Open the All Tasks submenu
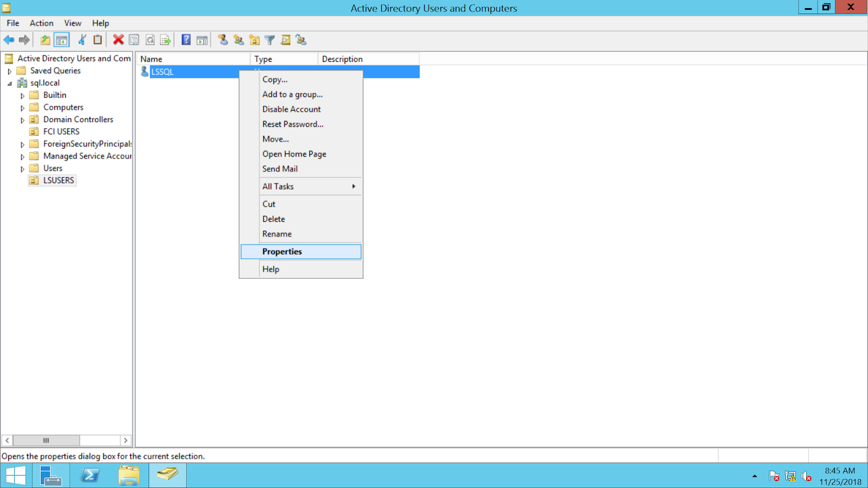 (278, 186)
